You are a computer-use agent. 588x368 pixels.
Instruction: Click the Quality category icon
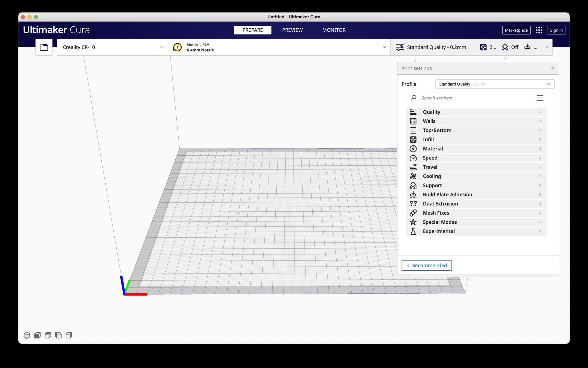click(413, 112)
